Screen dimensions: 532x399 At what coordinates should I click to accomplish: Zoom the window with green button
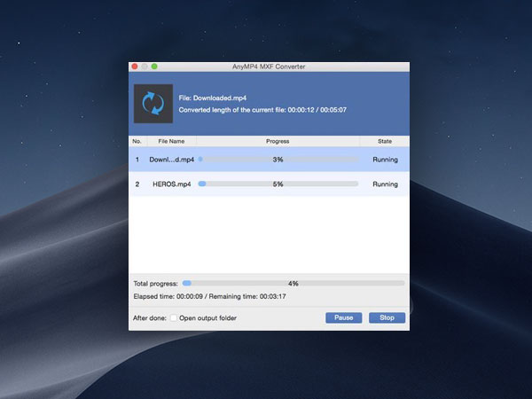154,66
